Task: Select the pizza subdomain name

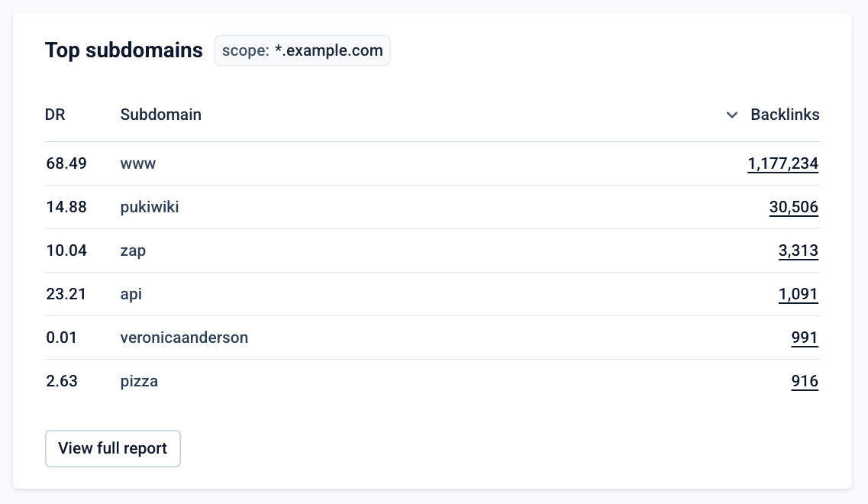Action: click(139, 382)
